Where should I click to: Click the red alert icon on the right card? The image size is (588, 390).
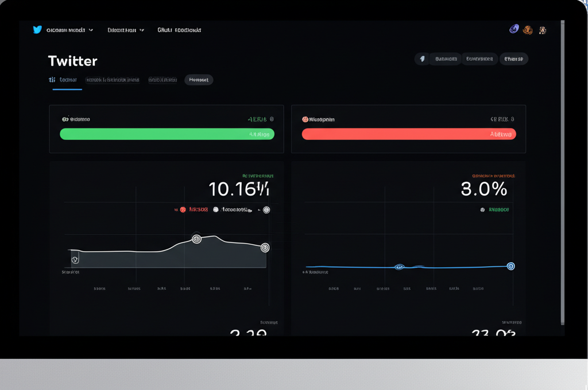point(304,119)
